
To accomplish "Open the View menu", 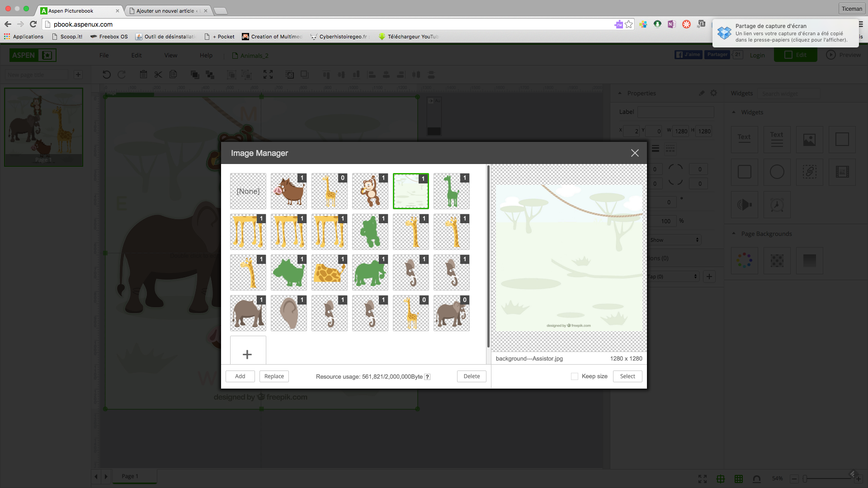I will 171,55.
